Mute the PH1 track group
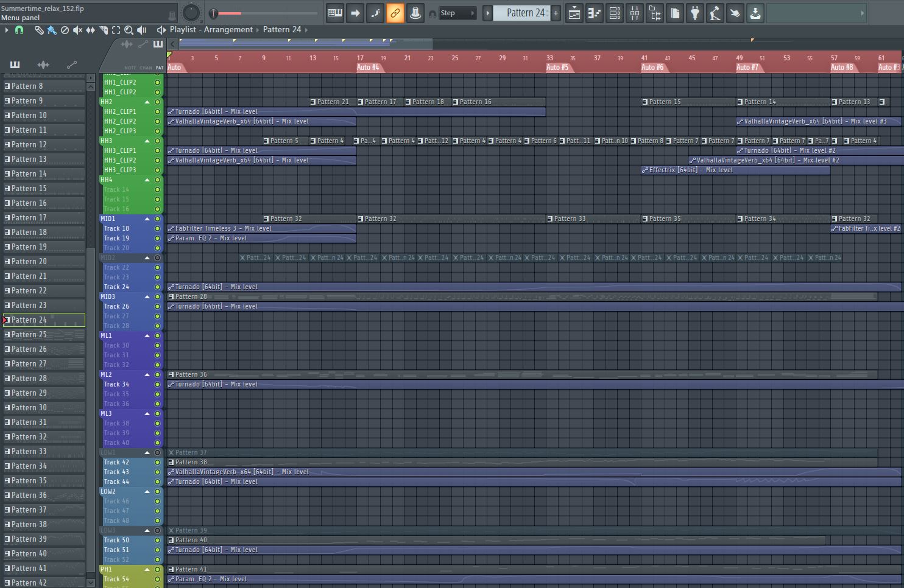Screen dimensions: 904x588 click(x=157, y=569)
